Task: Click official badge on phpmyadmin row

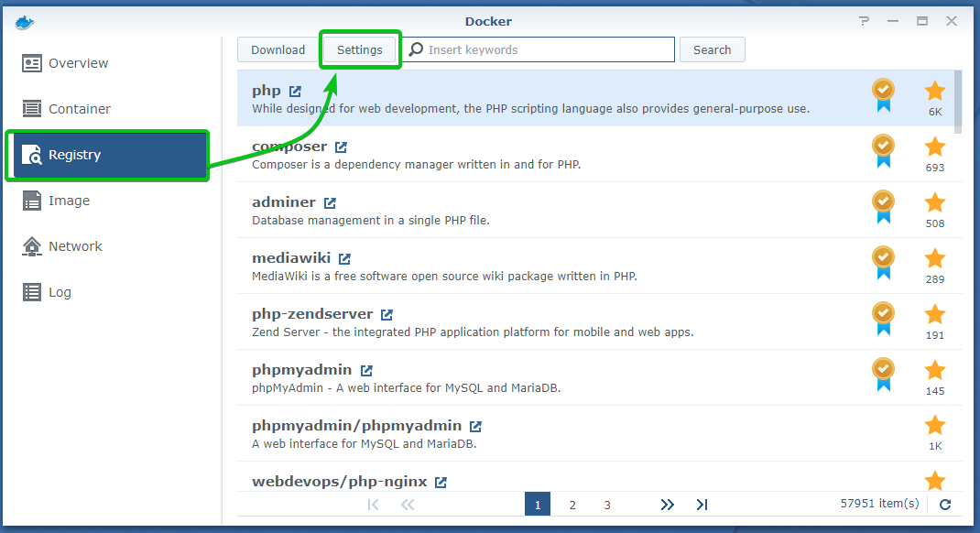Action: 883,375
